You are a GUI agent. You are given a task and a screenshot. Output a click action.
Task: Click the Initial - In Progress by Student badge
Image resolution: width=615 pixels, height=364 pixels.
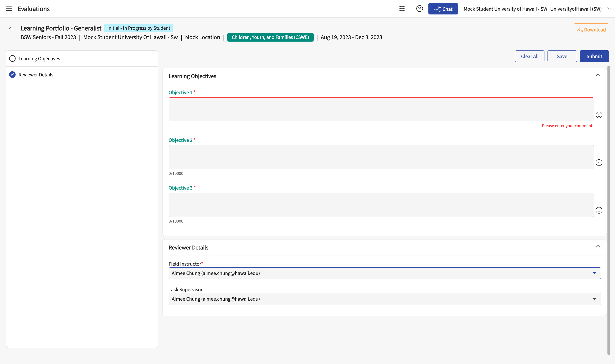click(x=139, y=28)
